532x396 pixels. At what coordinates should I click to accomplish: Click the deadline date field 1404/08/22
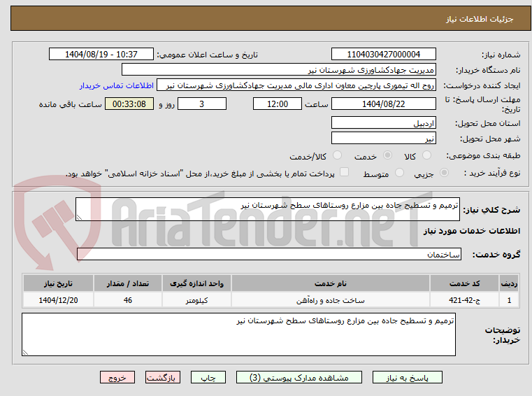coord(383,104)
